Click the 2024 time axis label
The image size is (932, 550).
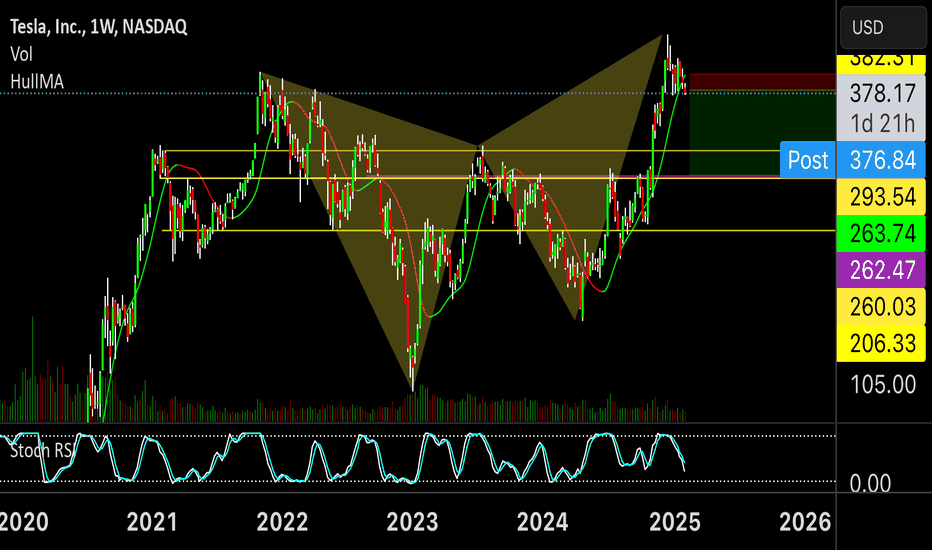click(x=543, y=522)
